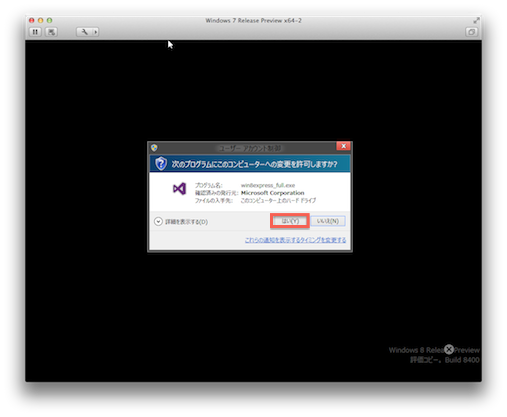Click the Yes (Y) button

point(290,221)
